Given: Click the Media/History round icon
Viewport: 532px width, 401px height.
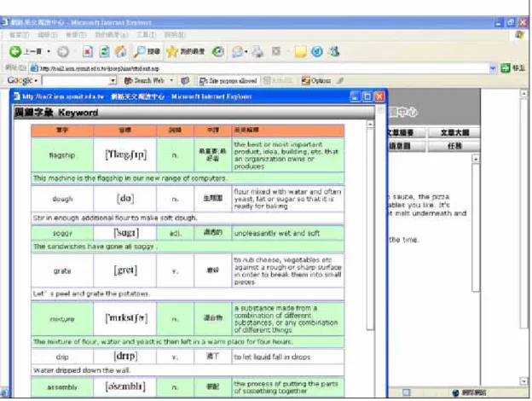Looking at the screenshot, I should tap(218, 51).
